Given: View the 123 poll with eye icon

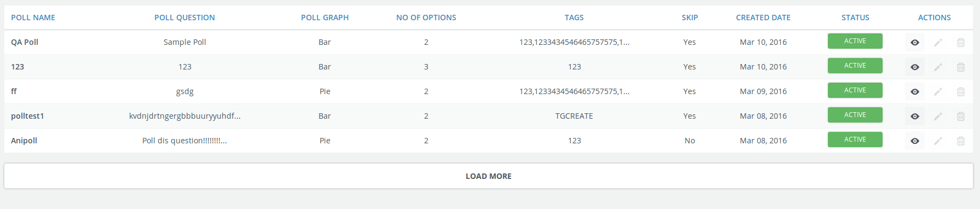Looking at the screenshot, I should click(x=914, y=67).
